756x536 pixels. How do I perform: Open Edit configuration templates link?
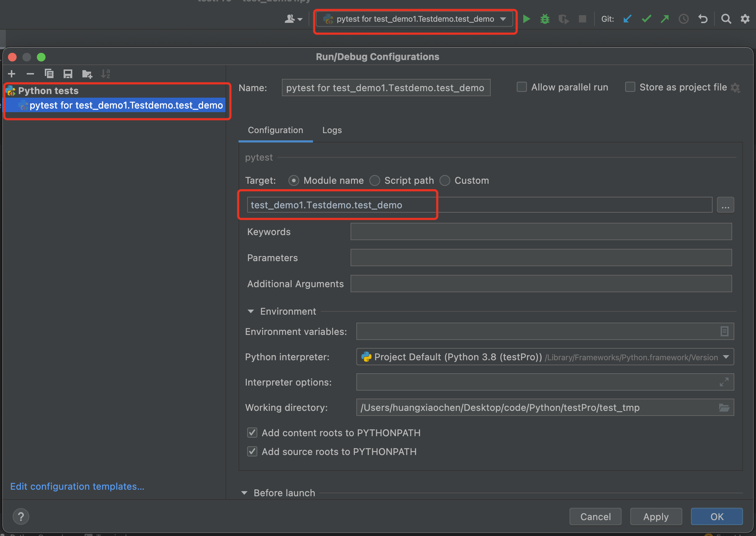(77, 486)
